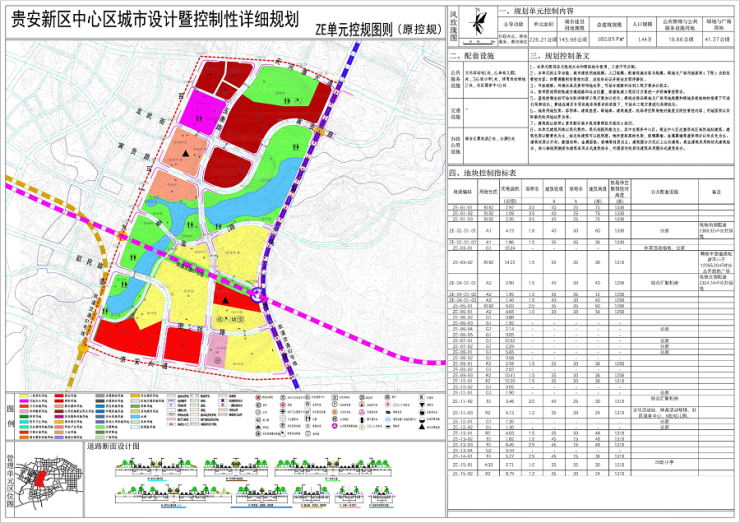This screenshot has width=740, height=523.
Task: Click the subtitle ZE单元控规图则（原控规）
Action: [378, 30]
